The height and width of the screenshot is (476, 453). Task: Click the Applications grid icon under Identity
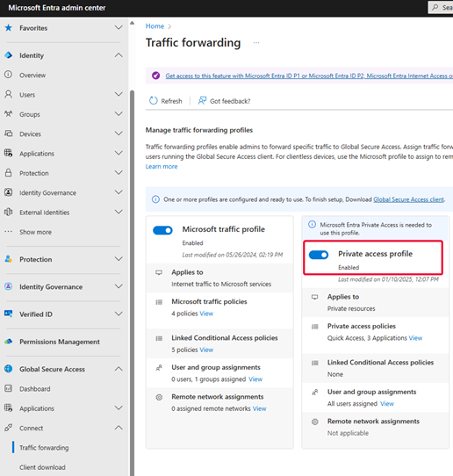point(9,154)
